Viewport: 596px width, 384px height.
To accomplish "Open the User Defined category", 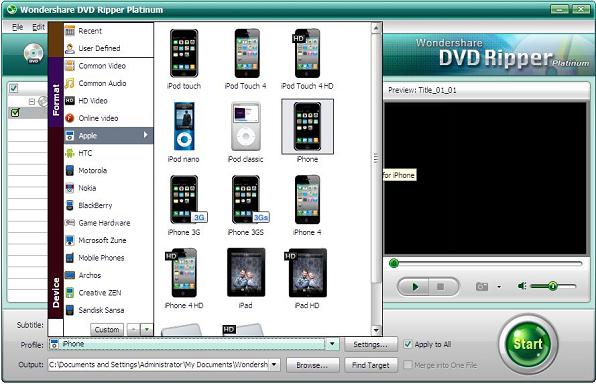I will coord(108,48).
